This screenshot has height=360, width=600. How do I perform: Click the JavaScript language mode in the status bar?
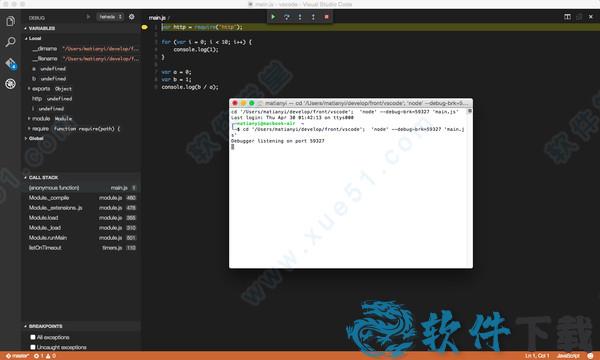568,356
